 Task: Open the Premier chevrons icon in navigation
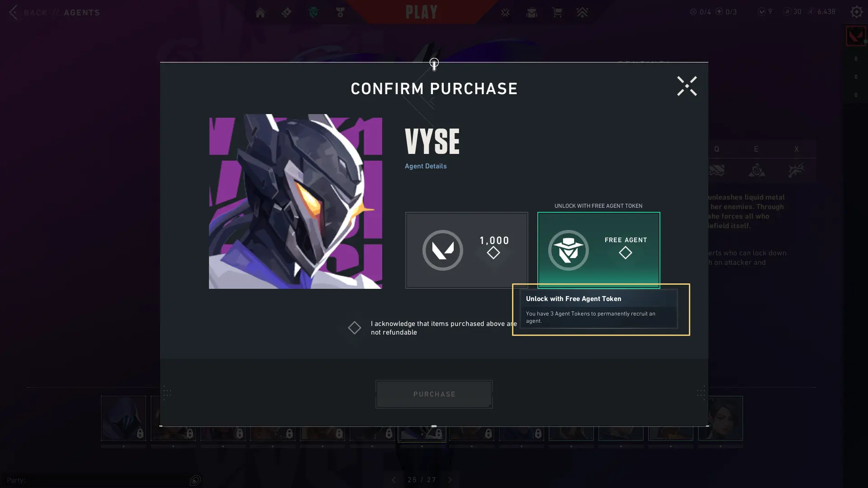582,12
